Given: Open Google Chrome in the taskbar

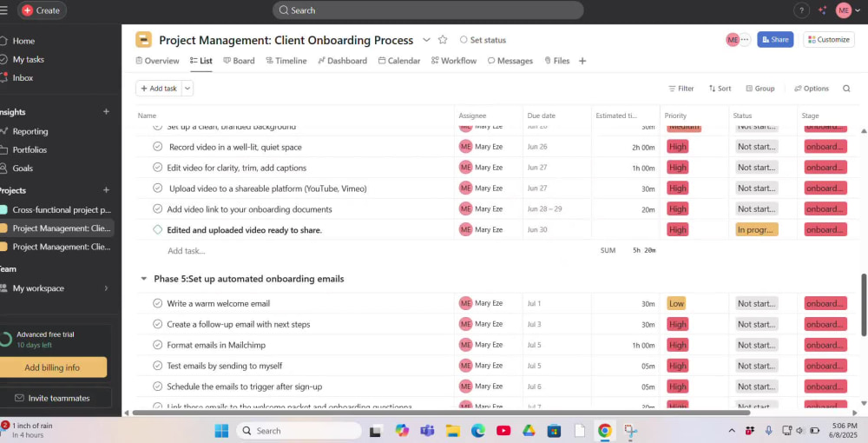Looking at the screenshot, I should point(604,431).
